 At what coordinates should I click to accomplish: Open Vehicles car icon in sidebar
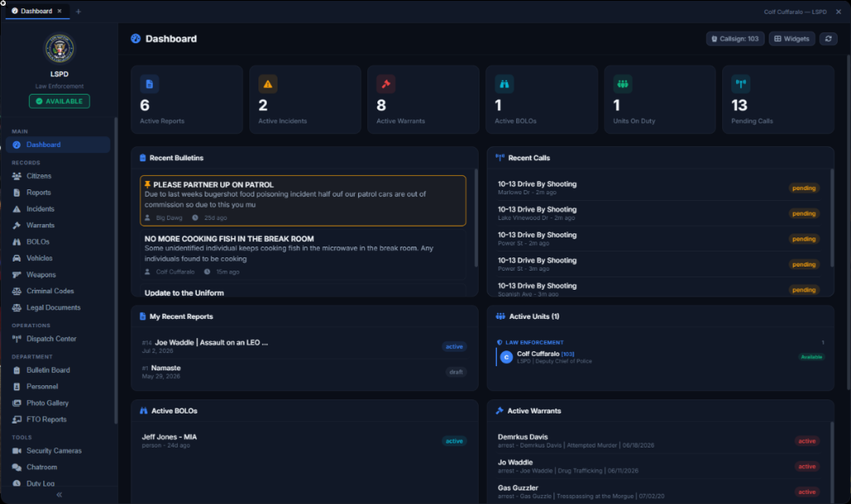pos(17,258)
